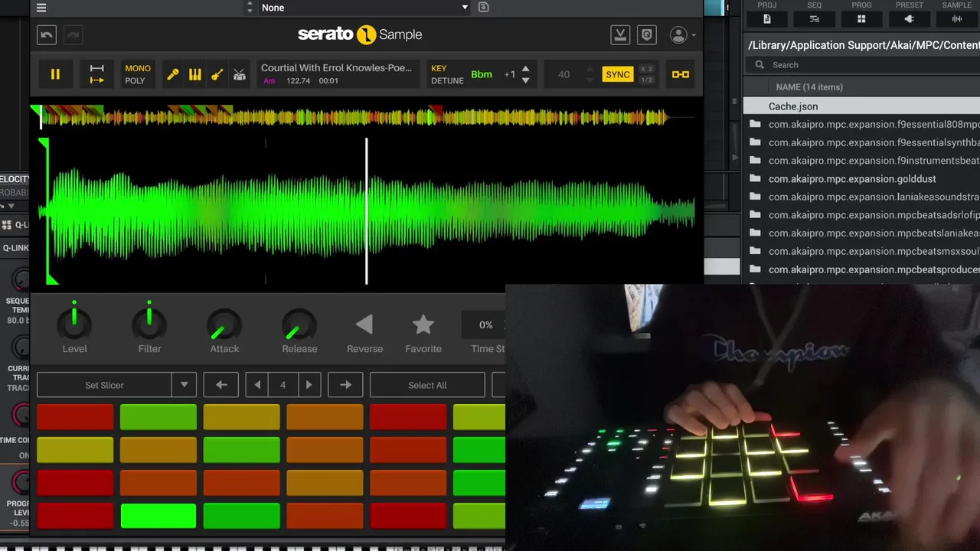Click the Bbm key display
Screen dimensions: 980x551
[482, 74]
